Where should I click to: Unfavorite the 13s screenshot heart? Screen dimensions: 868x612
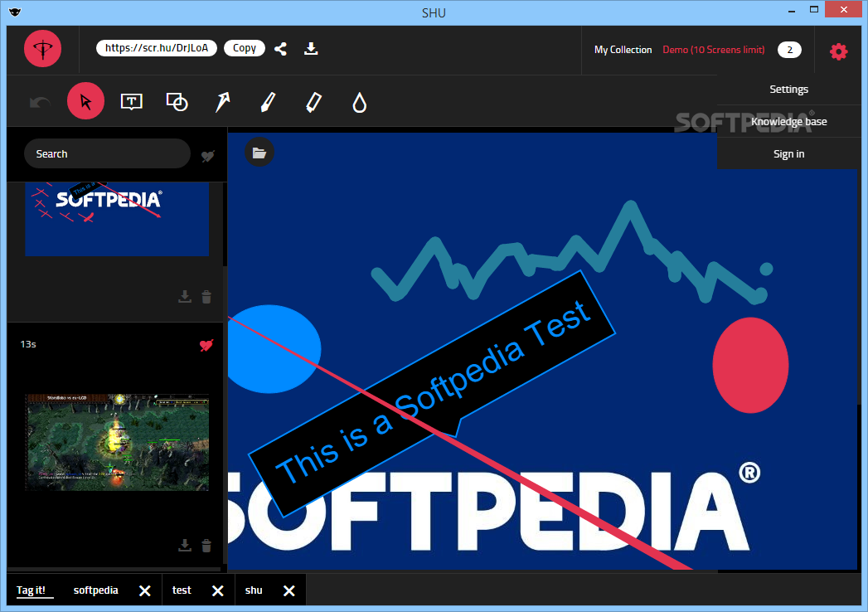coord(206,345)
